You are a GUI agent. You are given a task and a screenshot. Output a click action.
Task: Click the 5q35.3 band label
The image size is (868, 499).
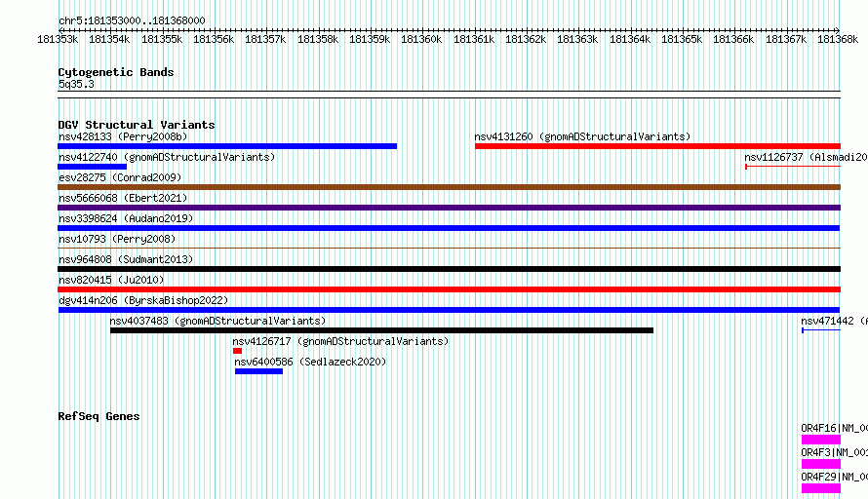click(76, 84)
